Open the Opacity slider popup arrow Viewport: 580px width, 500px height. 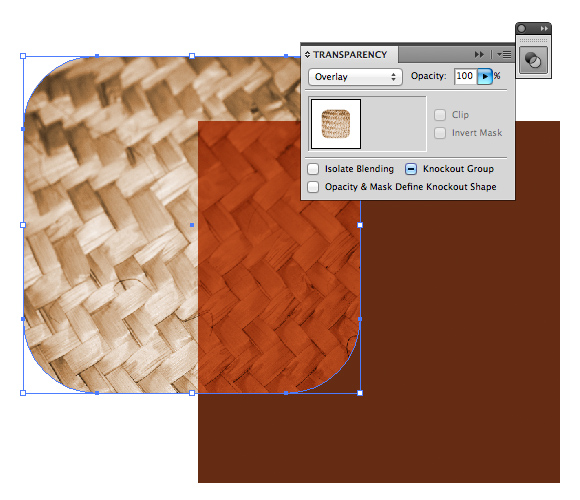point(485,77)
